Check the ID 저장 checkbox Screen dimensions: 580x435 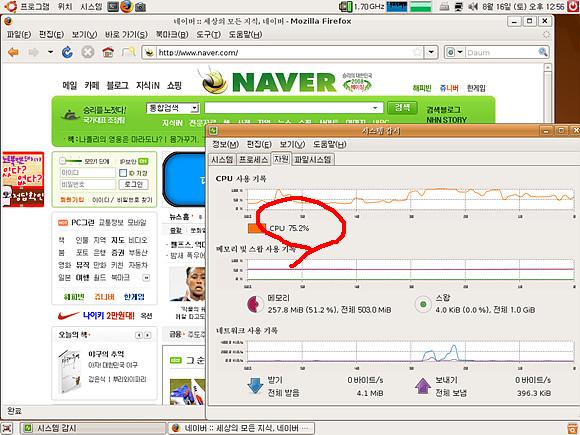[123, 173]
